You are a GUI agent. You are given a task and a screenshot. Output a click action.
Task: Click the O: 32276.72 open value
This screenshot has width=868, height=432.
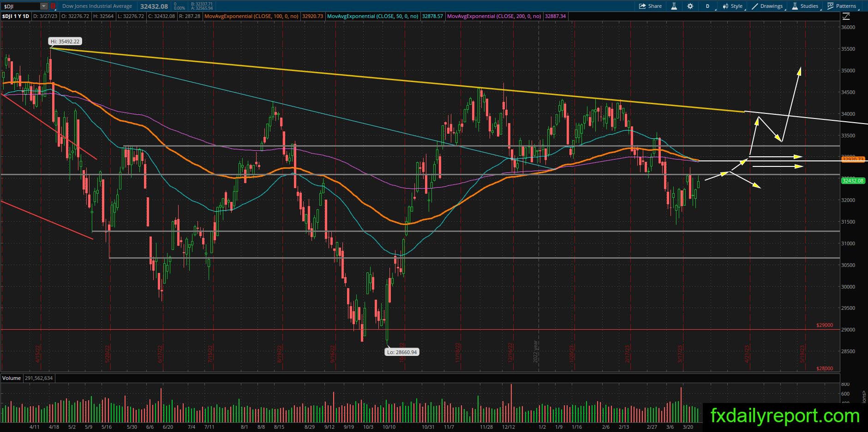coord(75,16)
